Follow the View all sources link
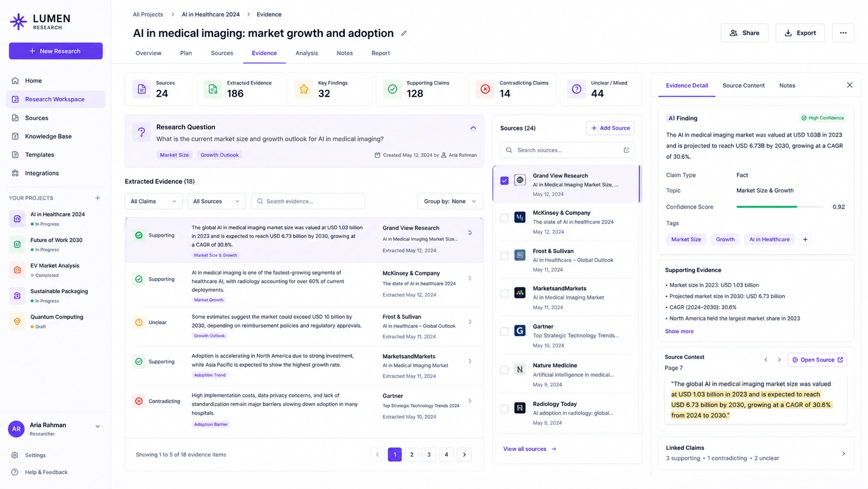The image size is (868, 489). click(530, 449)
